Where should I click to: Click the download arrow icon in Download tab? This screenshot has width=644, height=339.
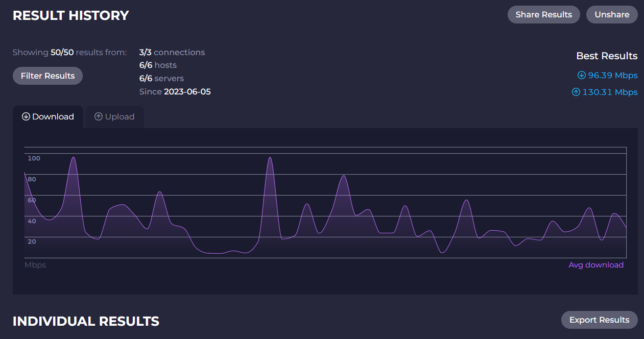[26, 116]
